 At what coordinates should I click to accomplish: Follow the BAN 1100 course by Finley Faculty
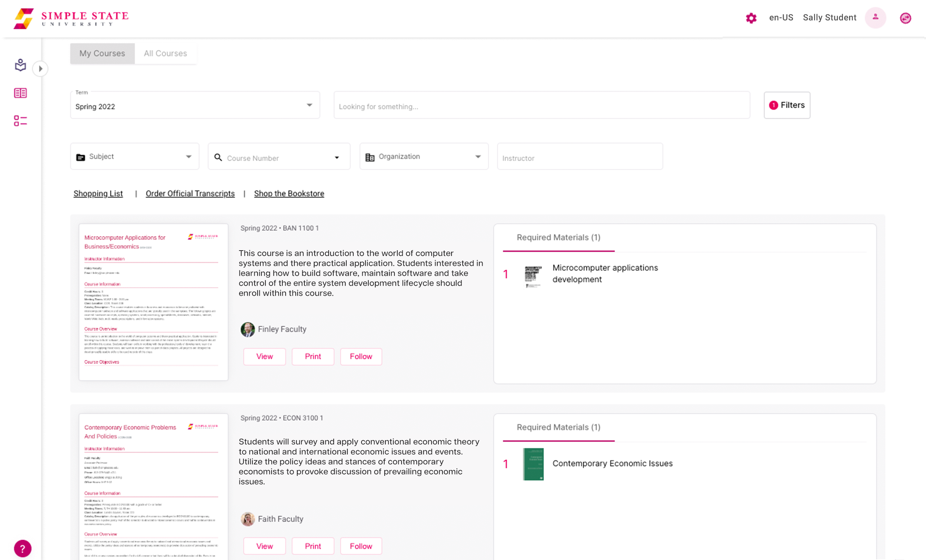pos(360,356)
